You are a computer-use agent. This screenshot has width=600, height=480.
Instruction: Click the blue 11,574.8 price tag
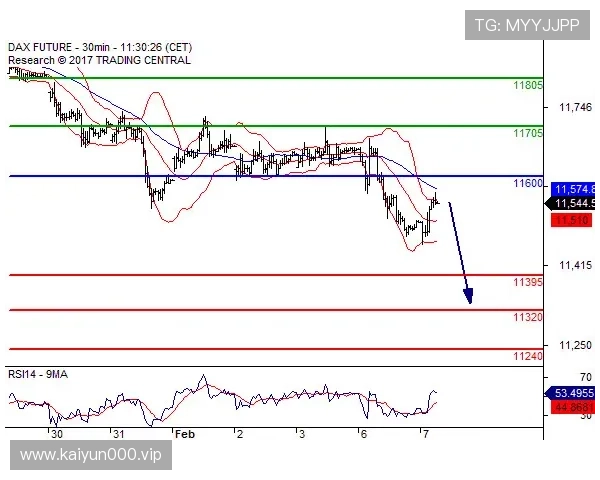tap(574, 189)
